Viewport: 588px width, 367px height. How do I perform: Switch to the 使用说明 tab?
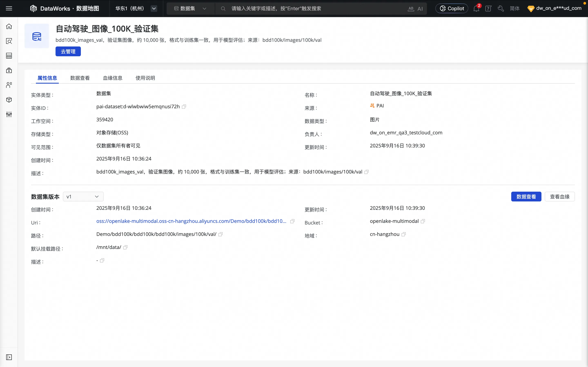point(145,78)
